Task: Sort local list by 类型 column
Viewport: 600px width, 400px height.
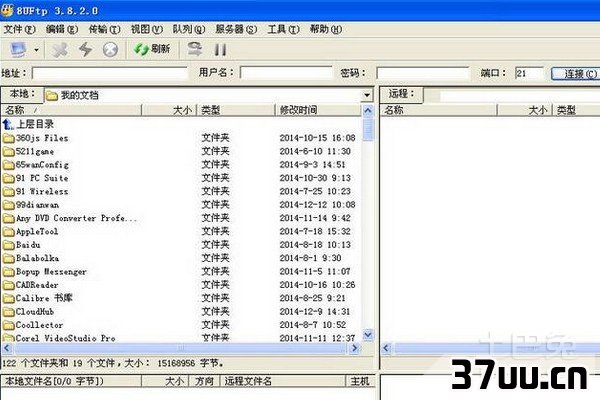Action: click(236, 110)
